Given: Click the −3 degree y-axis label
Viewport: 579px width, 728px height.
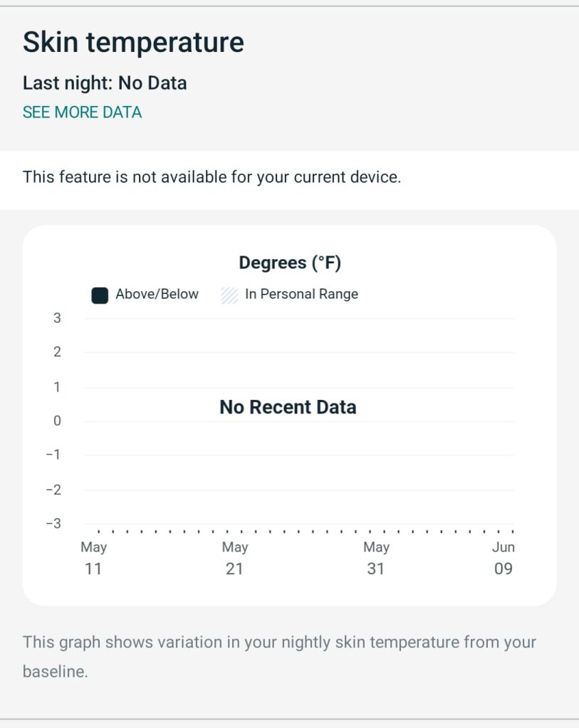Looking at the screenshot, I should pos(54,524).
